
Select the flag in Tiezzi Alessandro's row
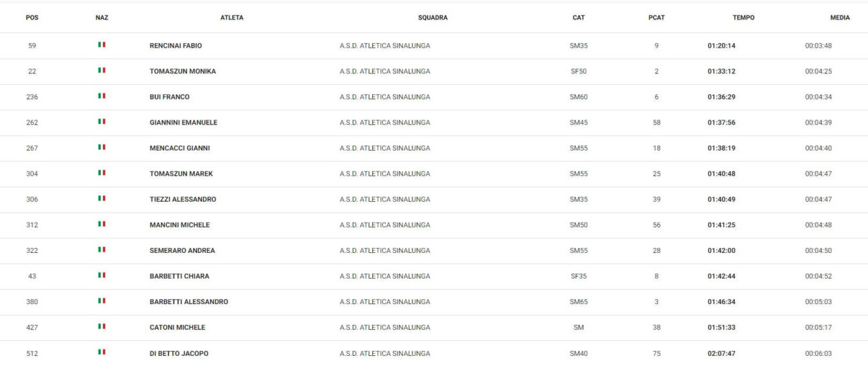(x=102, y=198)
